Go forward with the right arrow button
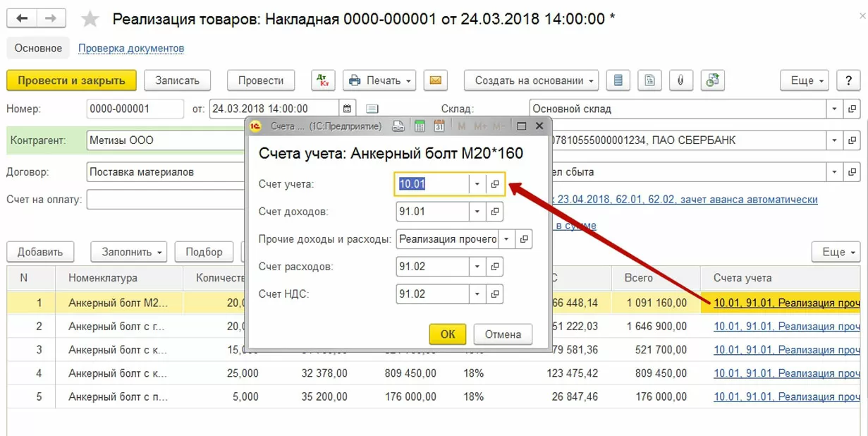The height and width of the screenshot is (436, 868). click(51, 18)
